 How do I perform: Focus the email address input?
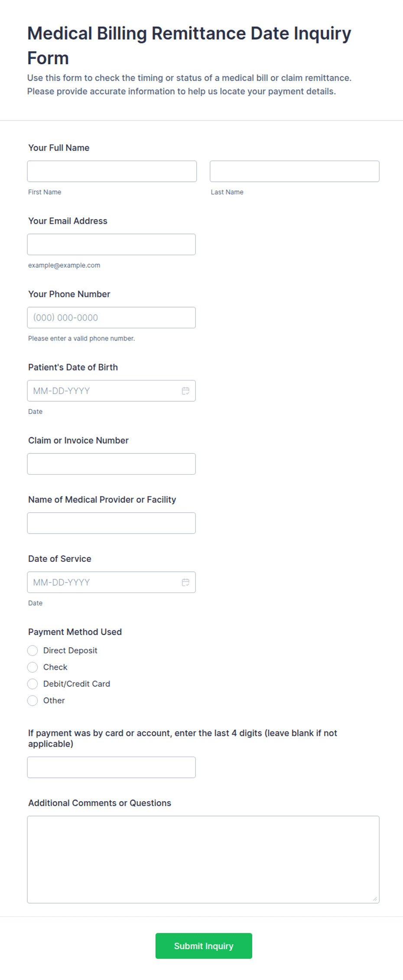click(111, 245)
